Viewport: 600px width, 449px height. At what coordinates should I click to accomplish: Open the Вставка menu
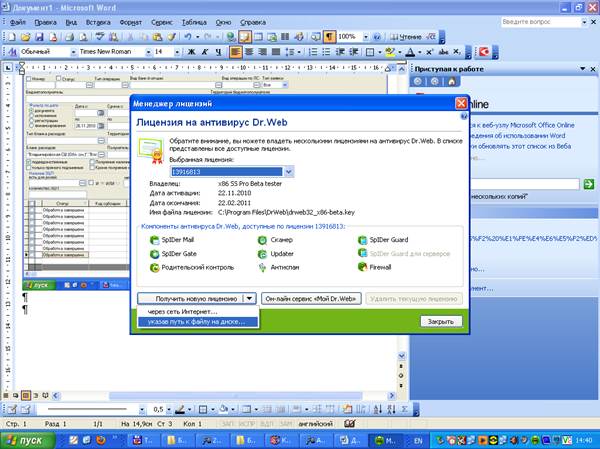98,22
